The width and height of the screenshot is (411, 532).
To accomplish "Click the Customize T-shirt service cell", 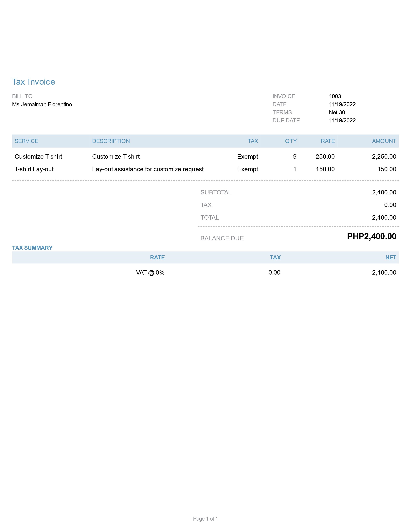I will tap(39, 157).
